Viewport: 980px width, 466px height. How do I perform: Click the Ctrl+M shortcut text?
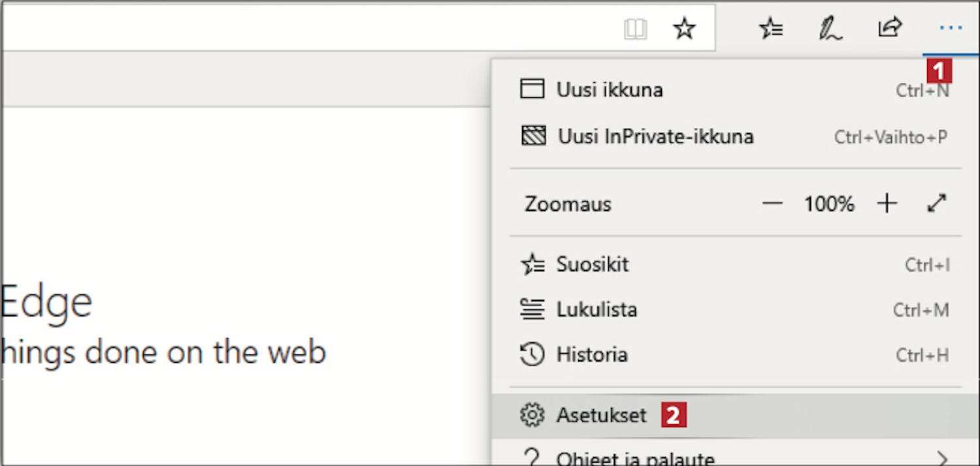click(921, 310)
